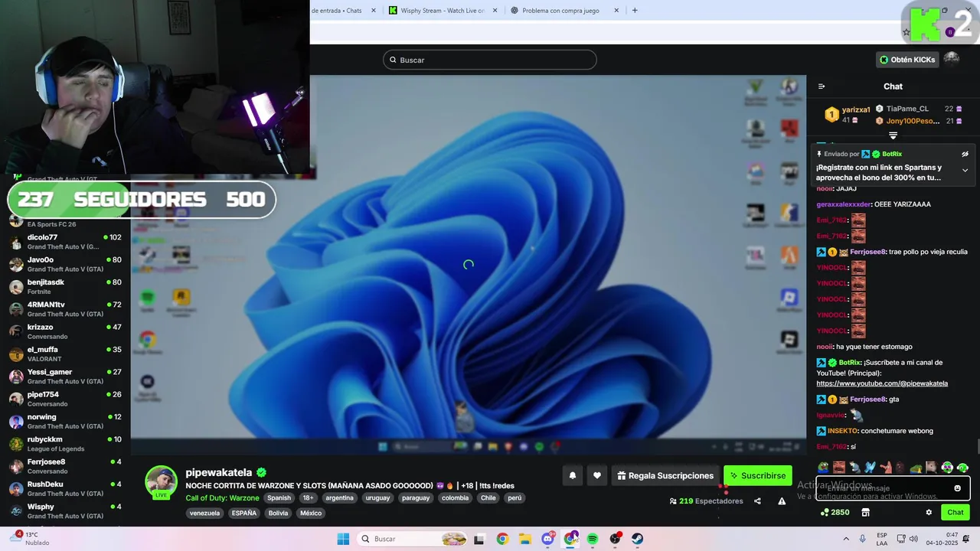
Task: Open dicolo77 channel in sidebar
Action: [x=65, y=242]
